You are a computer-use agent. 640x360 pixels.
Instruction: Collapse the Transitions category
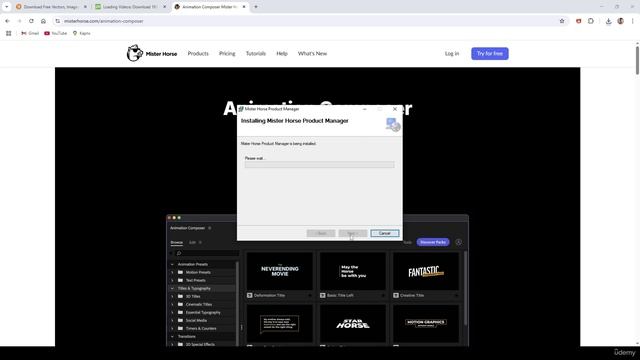172,337
